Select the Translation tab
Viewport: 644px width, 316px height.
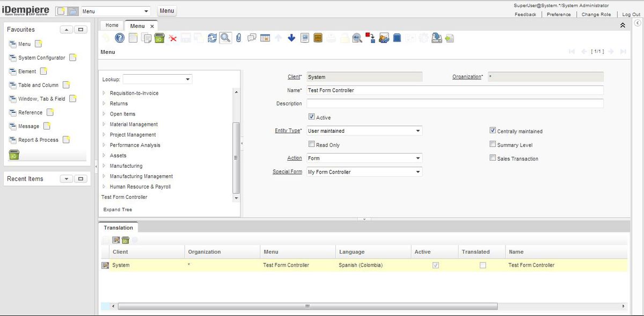(118, 227)
